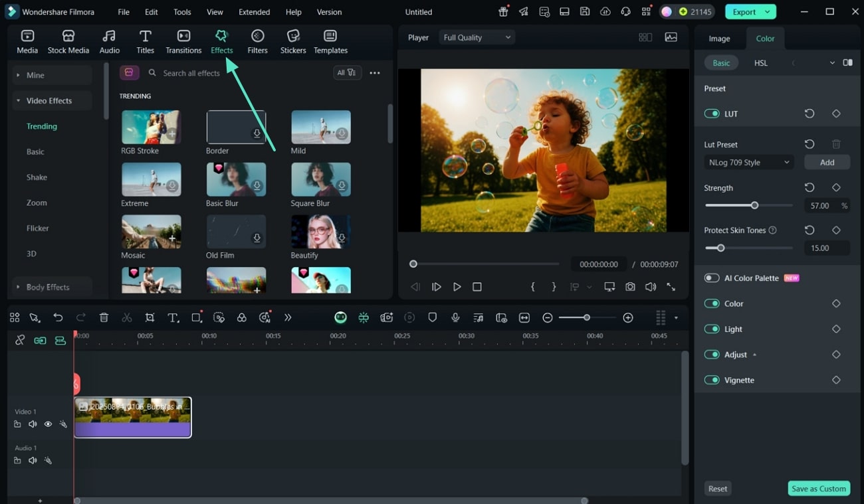The image size is (864, 504).
Task: Open the Stock Media panel
Action: [68, 42]
